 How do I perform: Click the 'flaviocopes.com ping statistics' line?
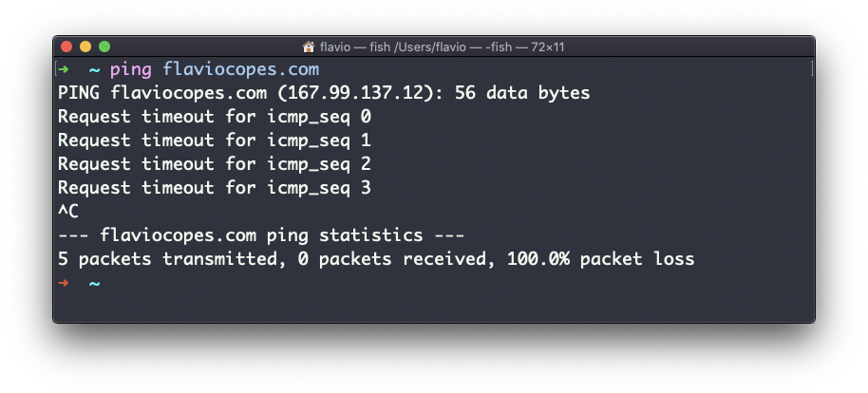(262, 235)
